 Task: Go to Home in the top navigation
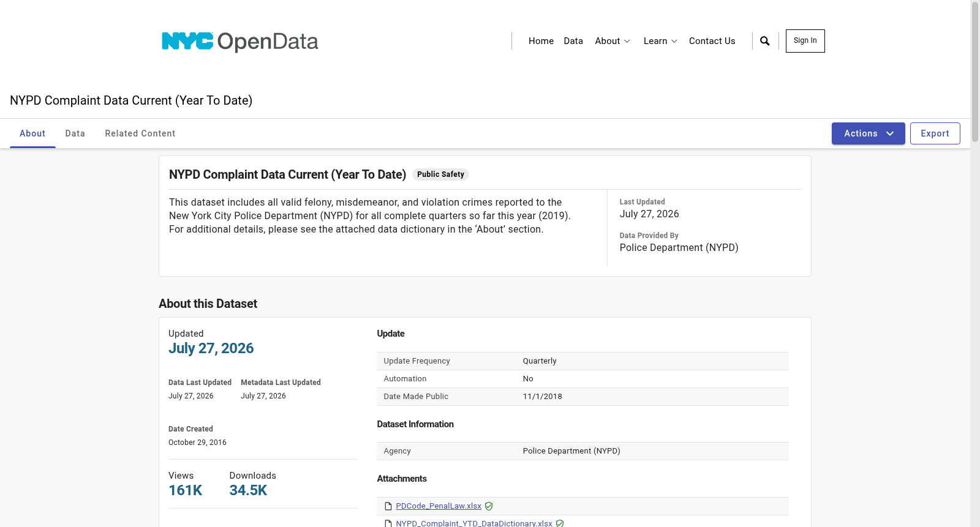[x=541, y=41]
